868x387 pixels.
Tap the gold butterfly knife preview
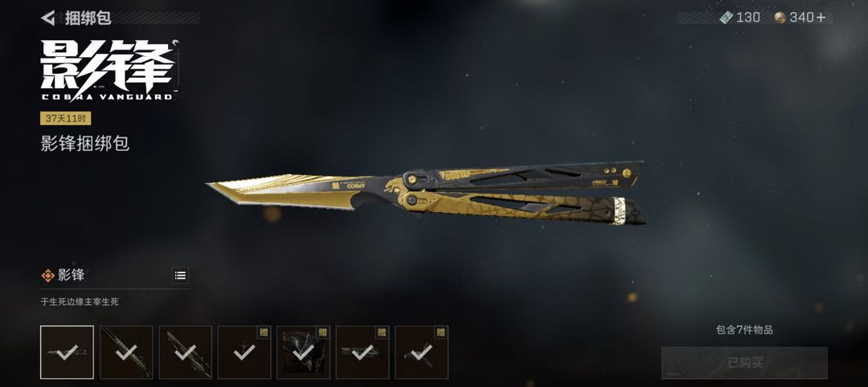[426, 193]
